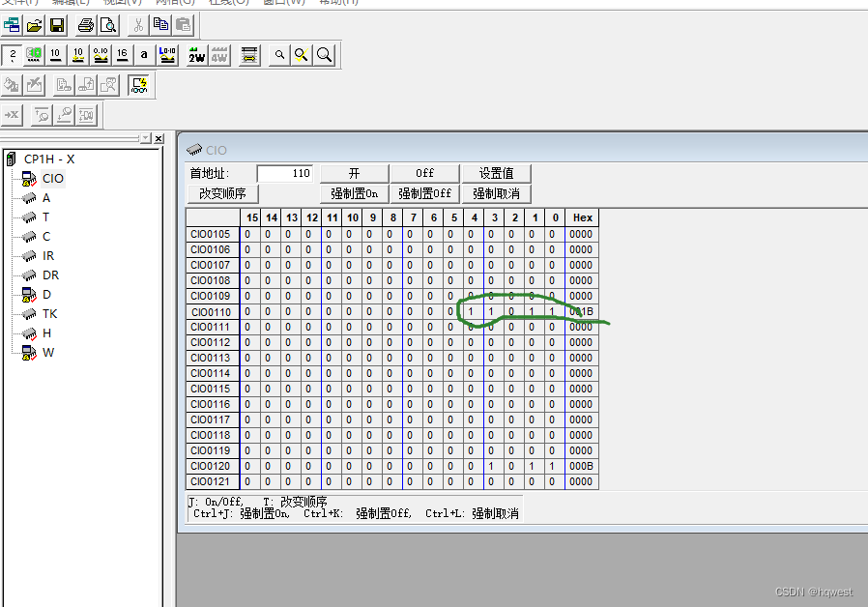
Task: Select BCD display format icon
Action: pos(34,55)
